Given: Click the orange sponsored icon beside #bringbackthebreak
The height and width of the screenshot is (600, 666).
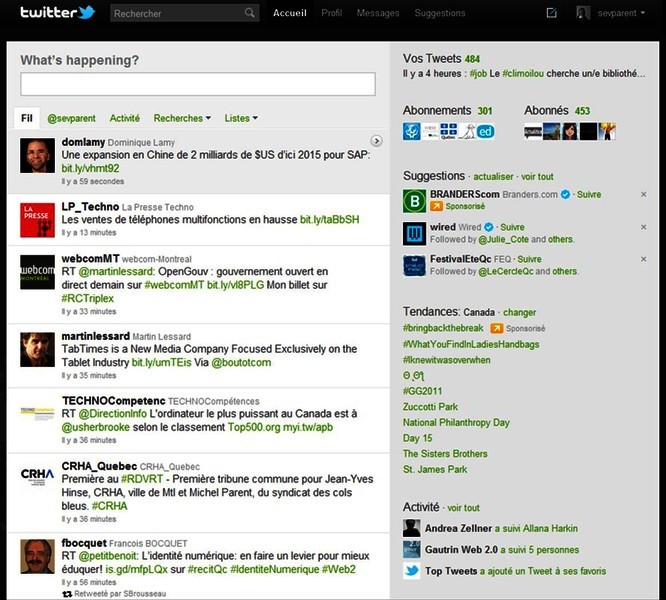Looking at the screenshot, I should tap(497, 328).
